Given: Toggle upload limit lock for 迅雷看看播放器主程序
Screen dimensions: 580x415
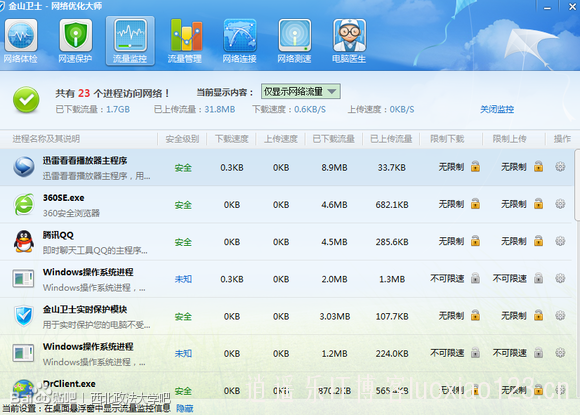Looking at the screenshot, I should 539,167.
